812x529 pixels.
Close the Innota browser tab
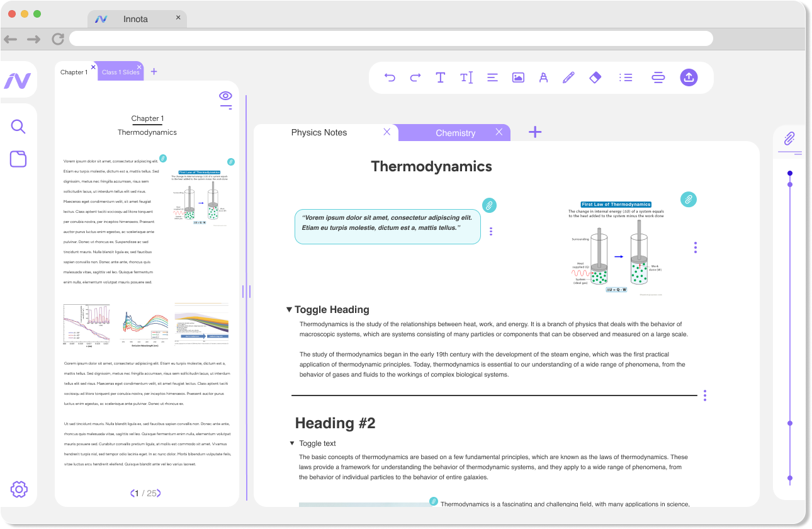[x=178, y=18]
